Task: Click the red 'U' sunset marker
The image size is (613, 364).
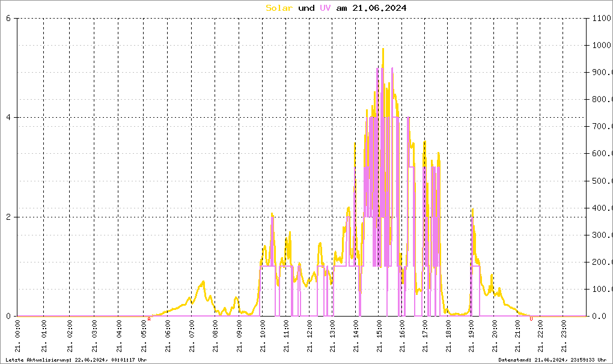Action: [x=531, y=319]
